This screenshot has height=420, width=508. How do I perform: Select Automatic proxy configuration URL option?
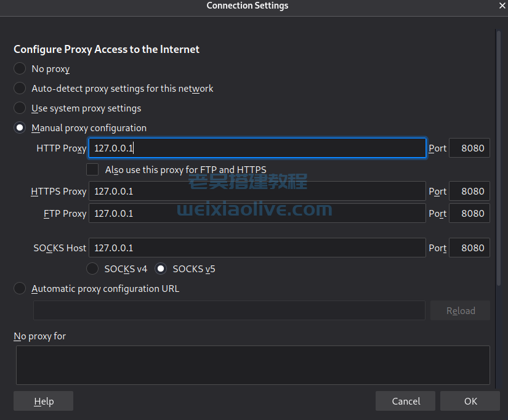20,288
